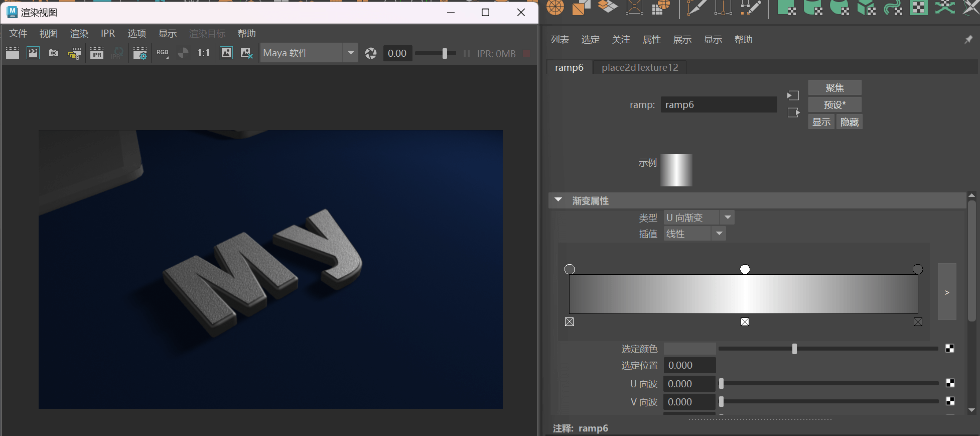Click orange circular mapping shelf icon
The image size is (980, 436).
point(555,7)
